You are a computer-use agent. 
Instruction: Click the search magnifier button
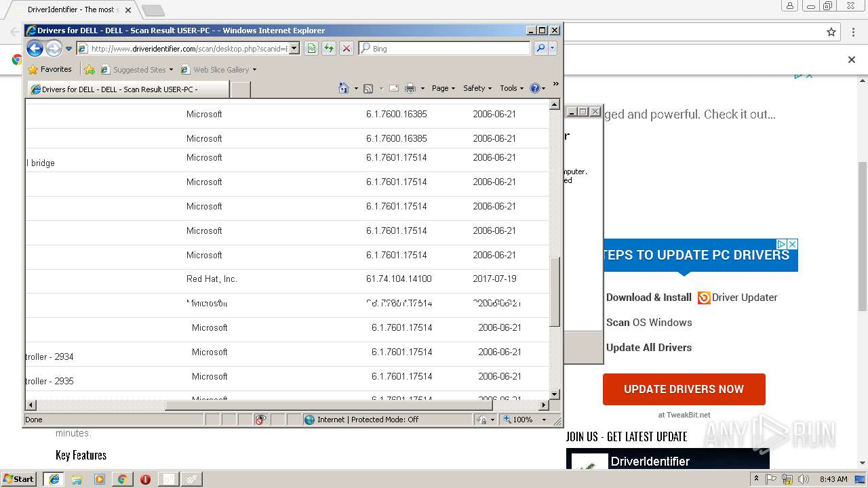540,49
